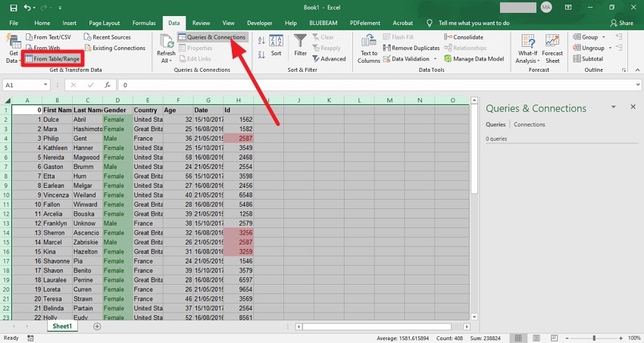Click zoom in plus button
644x343 pixels.
[621, 338]
